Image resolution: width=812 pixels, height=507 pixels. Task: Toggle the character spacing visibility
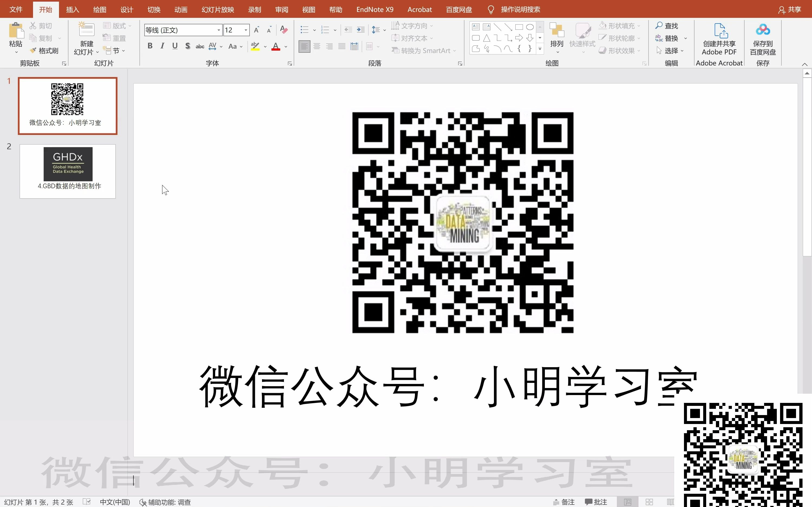click(x=213, y=46)
